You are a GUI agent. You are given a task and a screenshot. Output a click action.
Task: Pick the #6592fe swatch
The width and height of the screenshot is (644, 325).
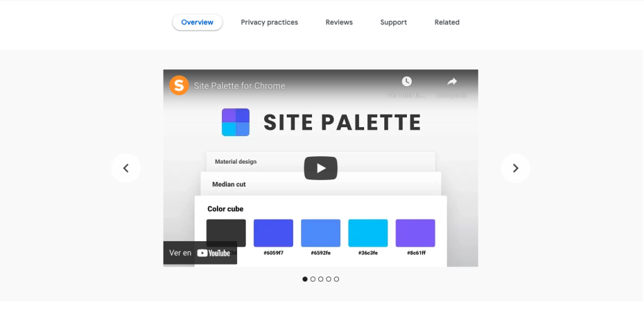321,233
